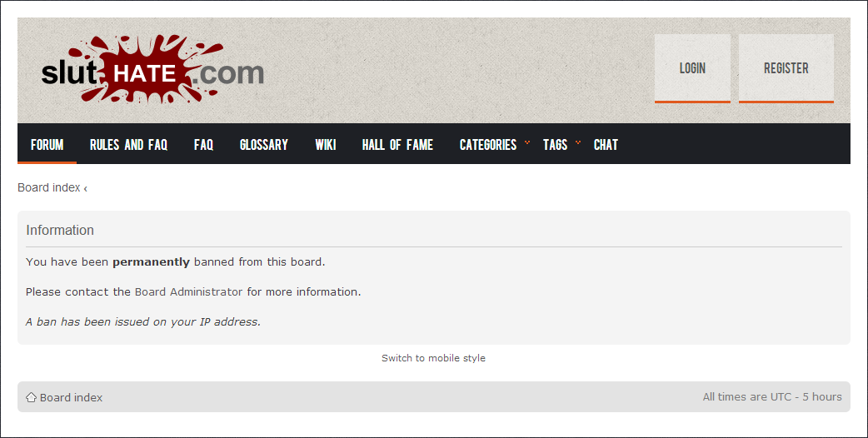Screen dimensions: 868x438
Task: Expand the Categories dropdown arrow
Action: 527,142
